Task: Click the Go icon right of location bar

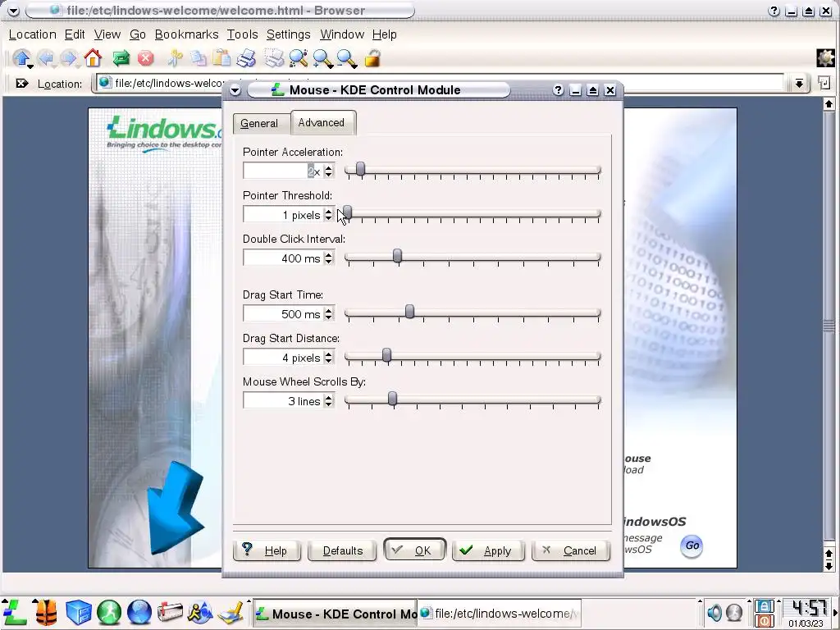Action: 824,83
